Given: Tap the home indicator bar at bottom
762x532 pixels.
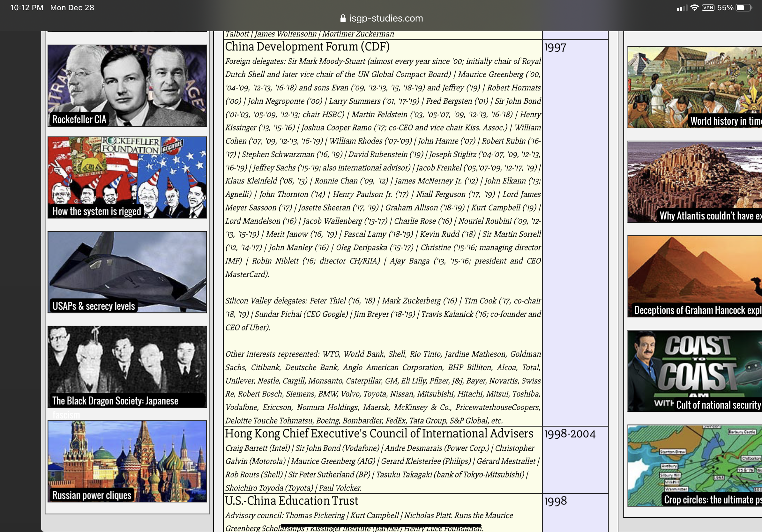Looking at the screenshot, I should tap(381, 525).
